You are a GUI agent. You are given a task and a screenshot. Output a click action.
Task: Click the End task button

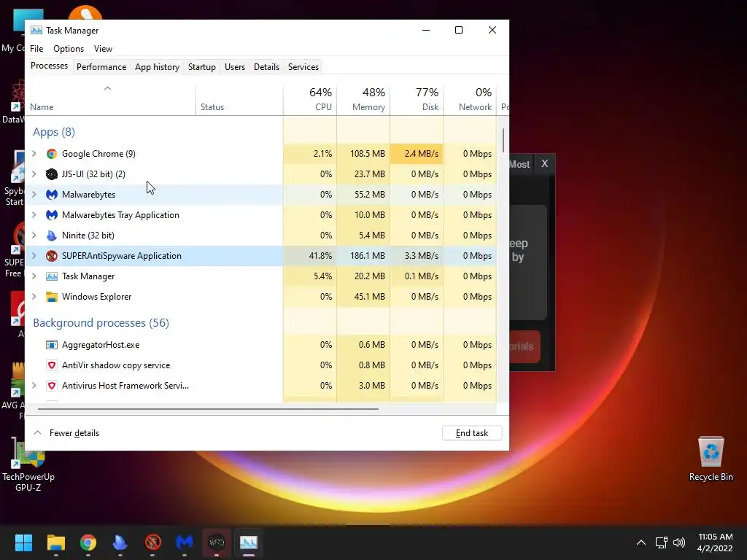pyautogui.click(x=472, y=433)
